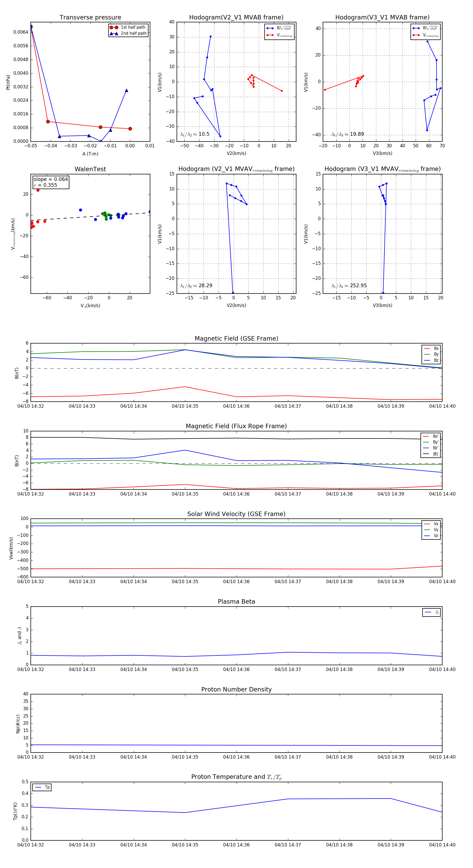Select the 'Tp' legend entry
Viewport: 473px width, 868px height.
click(x=42, y=788)
